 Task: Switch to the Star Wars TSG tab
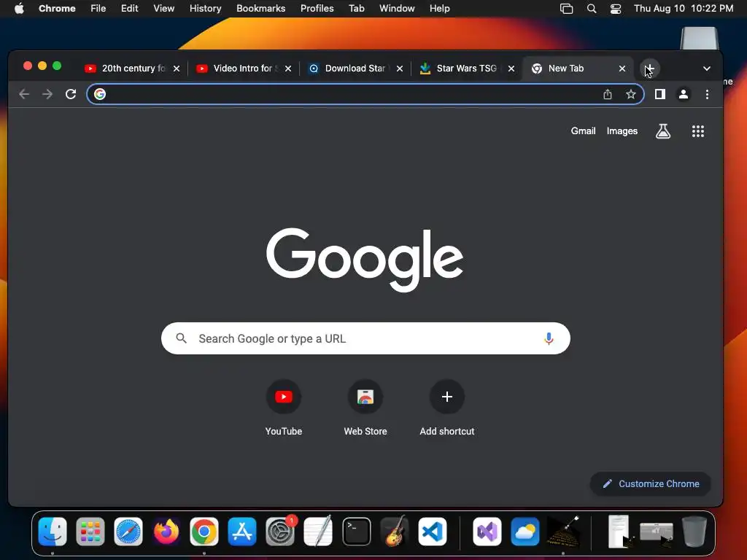460,69
